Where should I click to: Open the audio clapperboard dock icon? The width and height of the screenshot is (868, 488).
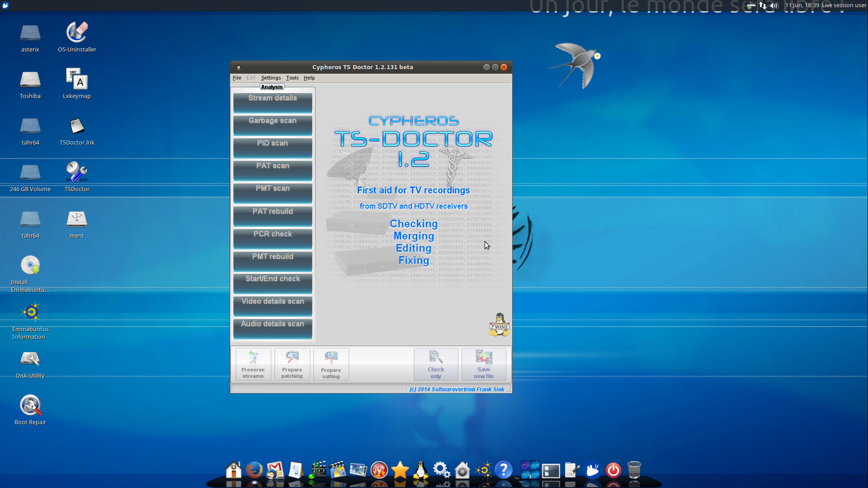pos(317,470)
